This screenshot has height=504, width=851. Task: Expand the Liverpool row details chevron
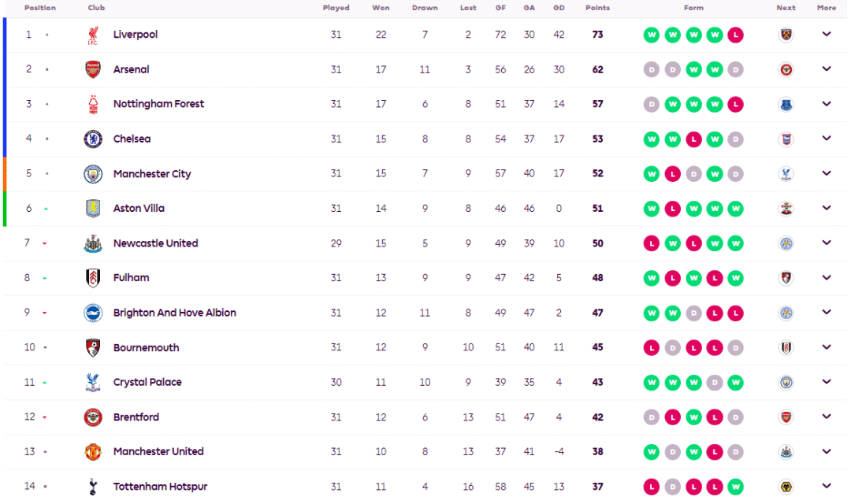826,34
